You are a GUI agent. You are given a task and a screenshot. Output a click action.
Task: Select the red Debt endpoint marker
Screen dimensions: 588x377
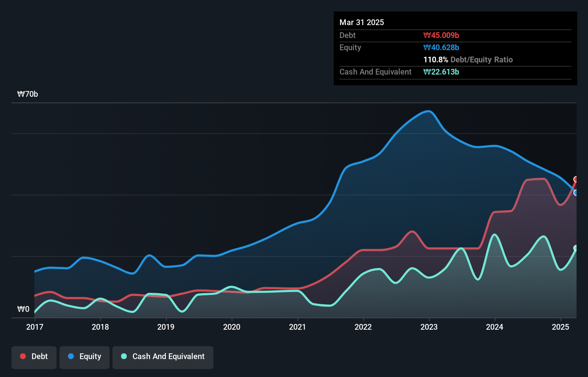(576, 179)
